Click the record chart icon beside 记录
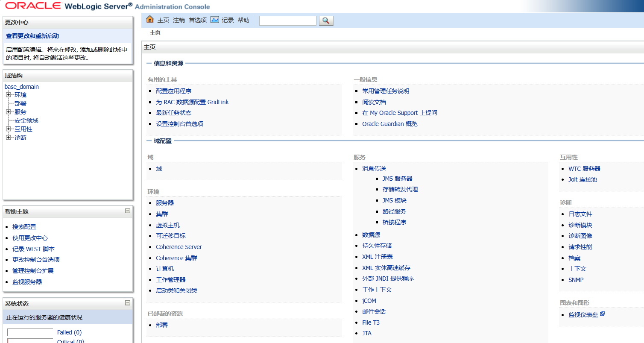644x343 pixels. pos(215,20)
